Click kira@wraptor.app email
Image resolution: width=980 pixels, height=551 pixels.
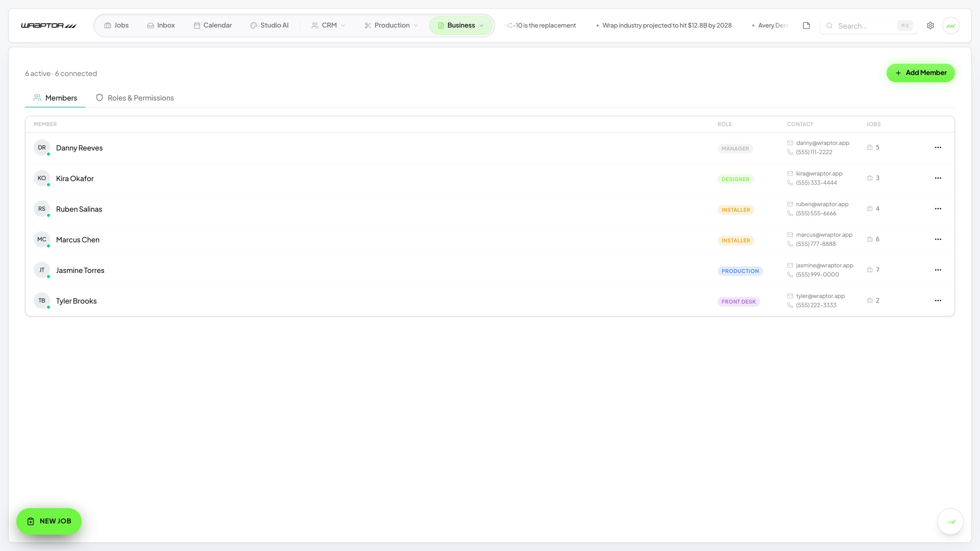(x=819, y=173)
